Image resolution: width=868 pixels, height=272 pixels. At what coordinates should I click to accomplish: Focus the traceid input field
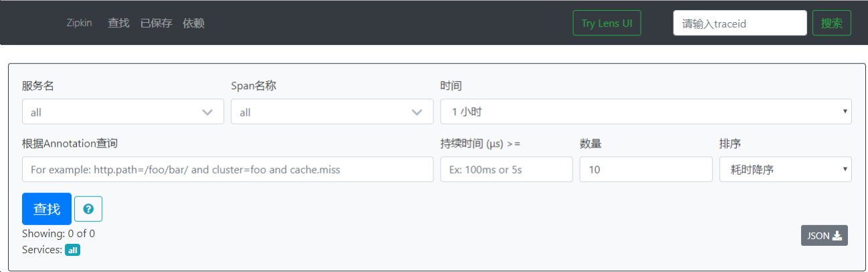pos(740,23)
